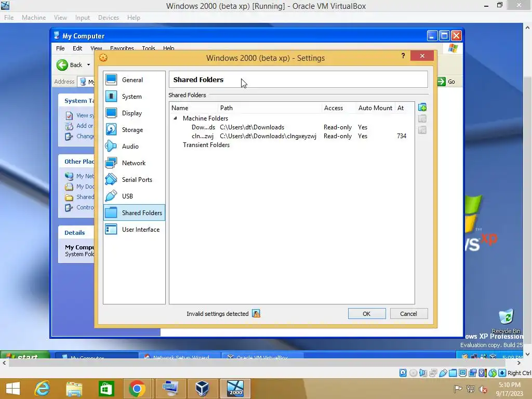The image size is (532, 399).
Task: Select Dow...ds shared folder row
Action: tap(291, 127)
